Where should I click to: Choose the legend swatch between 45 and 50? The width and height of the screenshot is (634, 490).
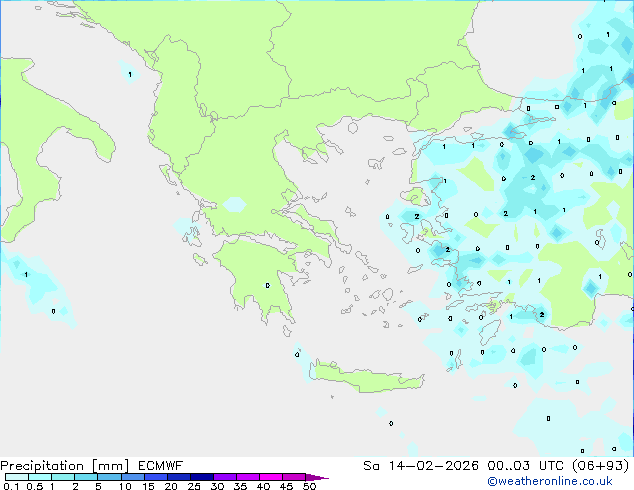[294, 477]
